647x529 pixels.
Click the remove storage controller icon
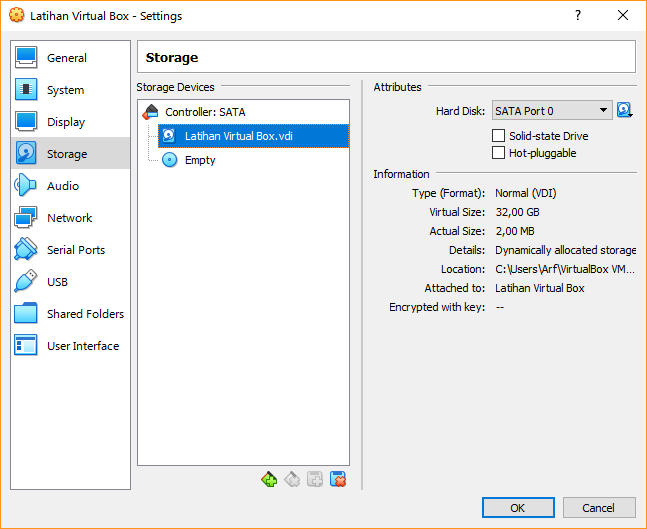coord(291,480)
